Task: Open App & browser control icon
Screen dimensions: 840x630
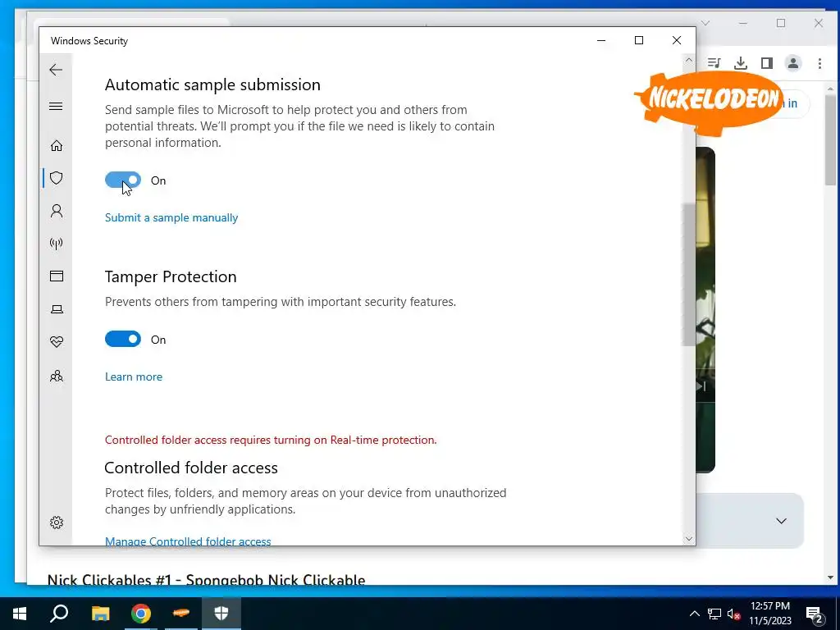Action: [57, 276]
